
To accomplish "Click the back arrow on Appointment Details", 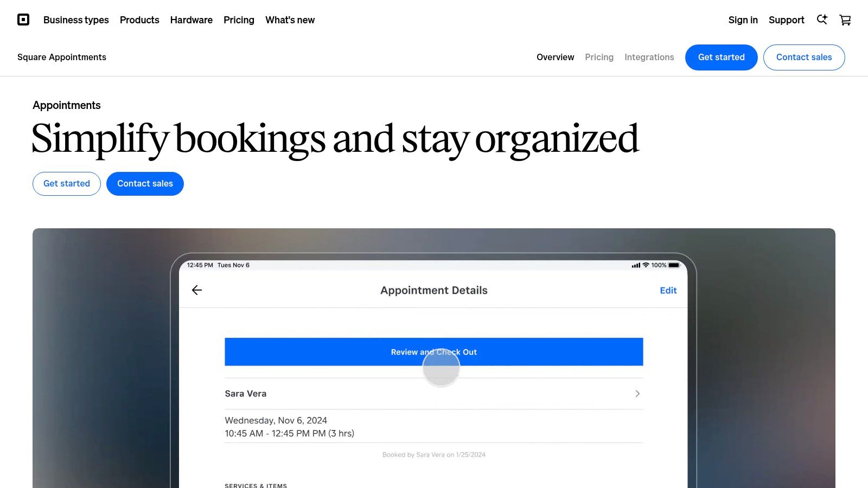I will [196, 290].
